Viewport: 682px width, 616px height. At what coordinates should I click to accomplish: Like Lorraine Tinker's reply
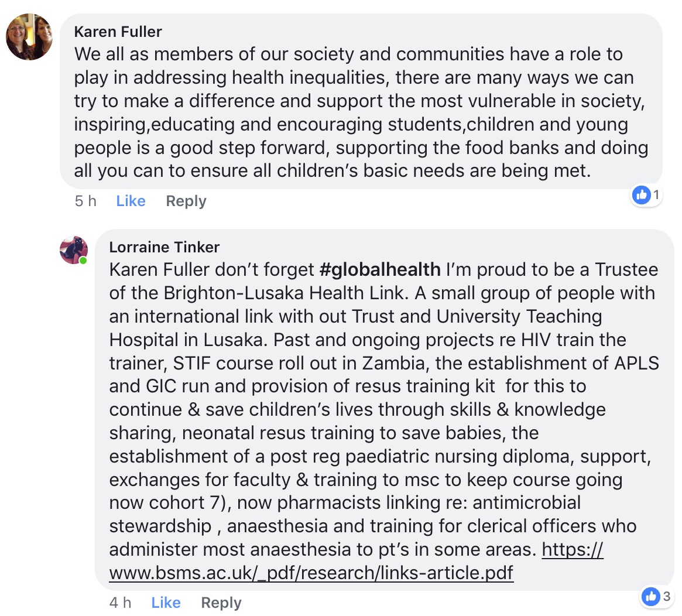coord(166,603)
